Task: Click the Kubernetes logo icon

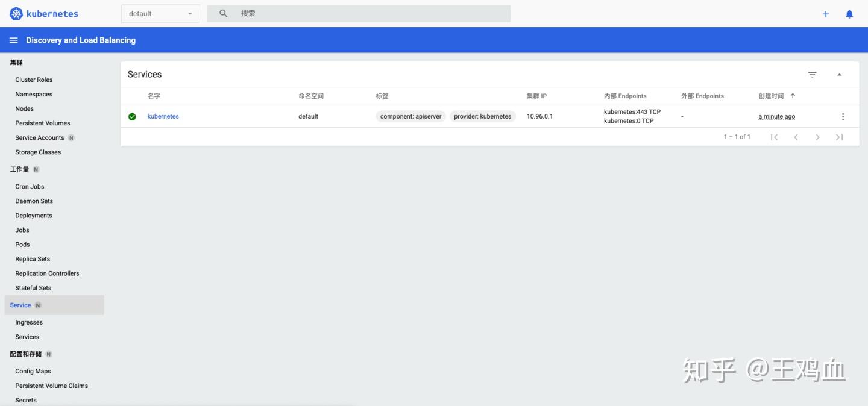Action: tap(14, 13)
